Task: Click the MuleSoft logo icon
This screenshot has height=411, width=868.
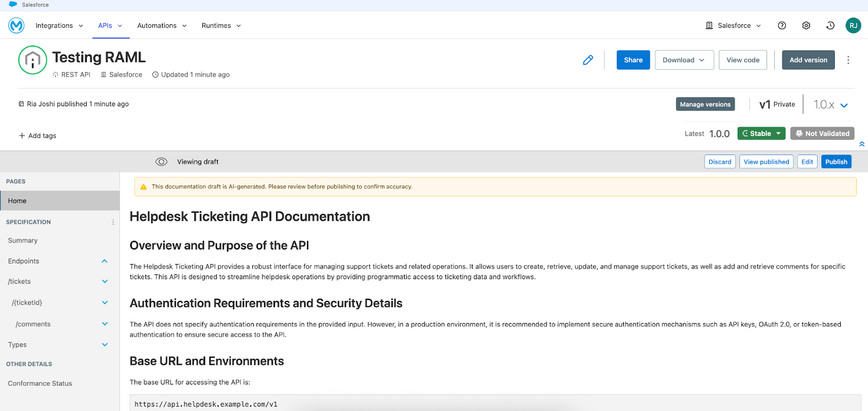Action: [x=16, y=25]
